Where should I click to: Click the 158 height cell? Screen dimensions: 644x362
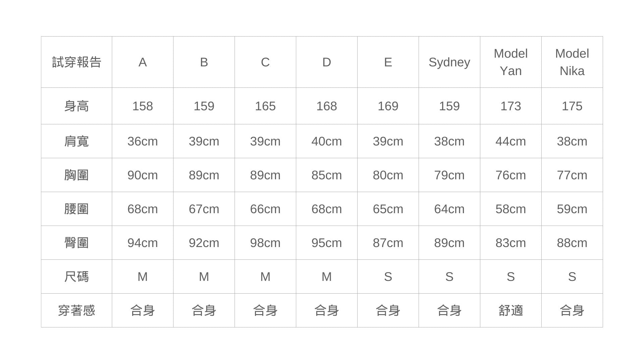click(143, 106)
